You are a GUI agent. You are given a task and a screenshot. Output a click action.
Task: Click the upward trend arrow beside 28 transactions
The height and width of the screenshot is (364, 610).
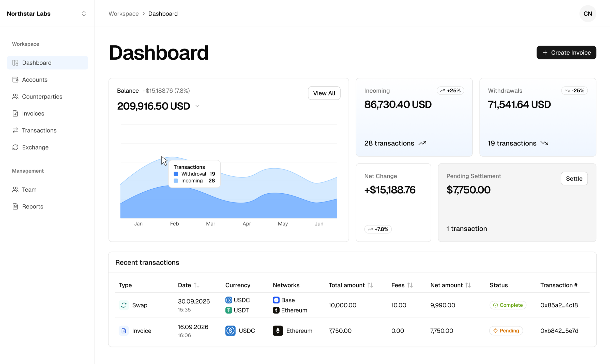point(422,143)
